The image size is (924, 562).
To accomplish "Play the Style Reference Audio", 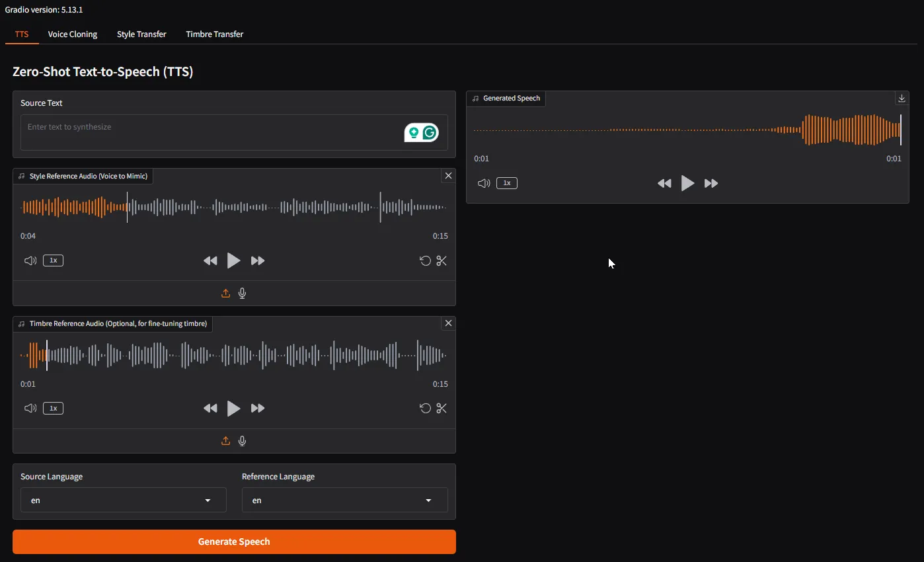I will click(233, 261).
